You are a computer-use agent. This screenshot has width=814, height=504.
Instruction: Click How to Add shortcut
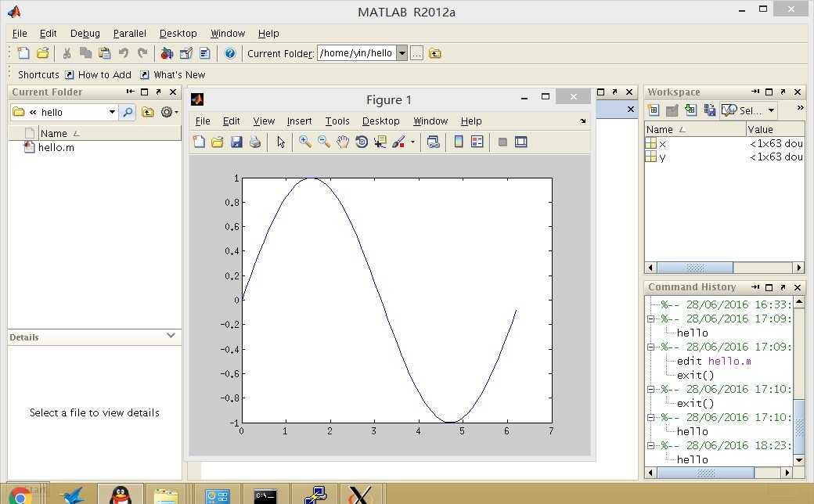point(99,75)
